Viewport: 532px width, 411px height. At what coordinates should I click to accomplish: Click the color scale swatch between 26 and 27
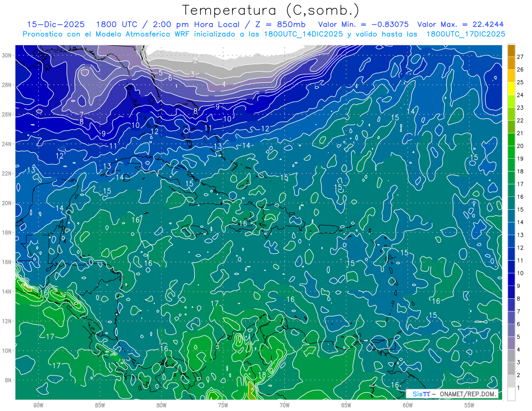(511, 63)
